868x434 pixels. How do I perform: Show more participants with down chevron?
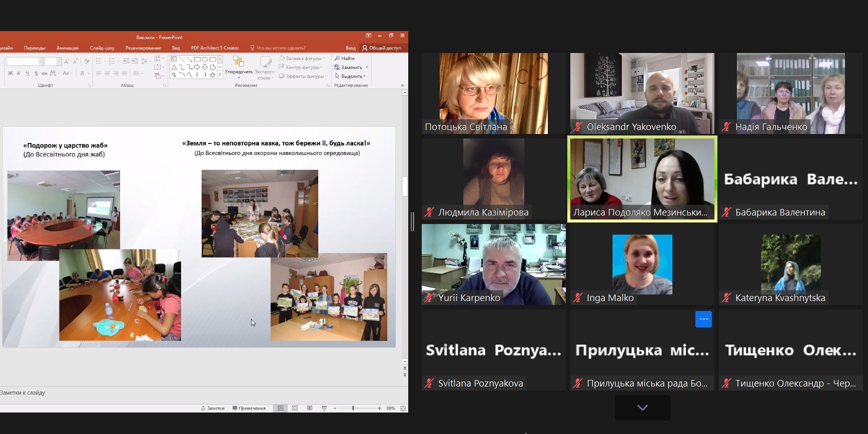[x=642, y=407]
